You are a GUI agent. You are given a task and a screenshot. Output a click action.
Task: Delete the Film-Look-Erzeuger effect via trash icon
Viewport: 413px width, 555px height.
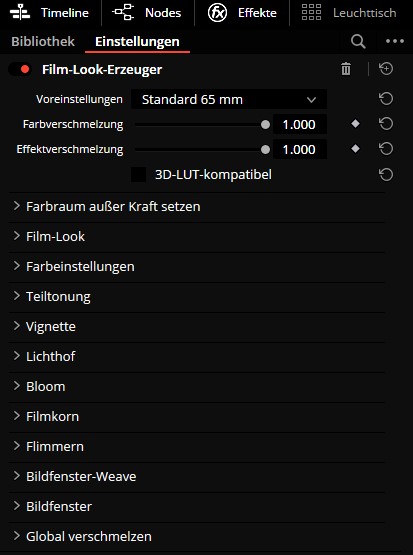(x=346, y=69)
